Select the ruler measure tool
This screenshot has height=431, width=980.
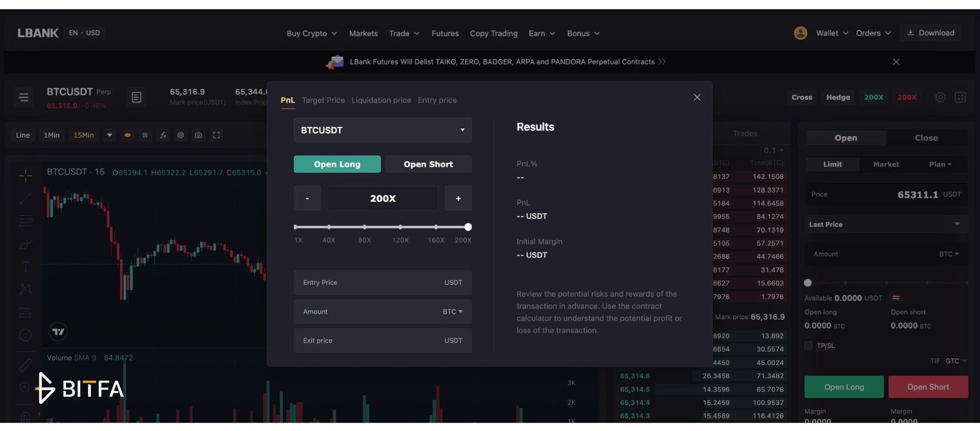26,365
